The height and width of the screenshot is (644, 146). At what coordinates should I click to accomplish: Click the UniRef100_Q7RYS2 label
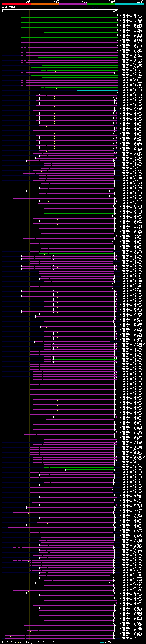[x=131, y=590]
